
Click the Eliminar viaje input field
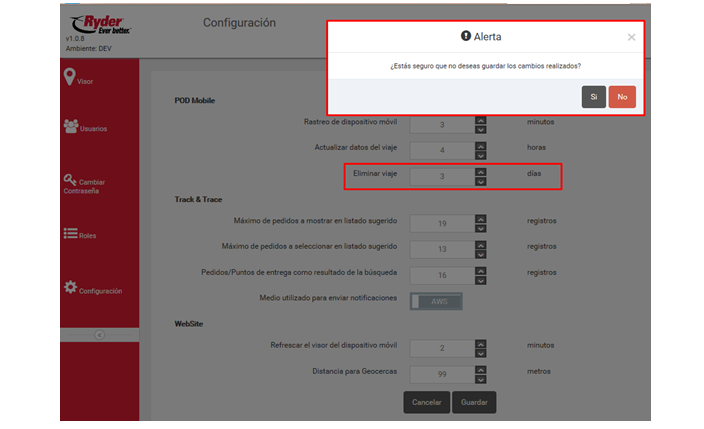coord(441,176)
